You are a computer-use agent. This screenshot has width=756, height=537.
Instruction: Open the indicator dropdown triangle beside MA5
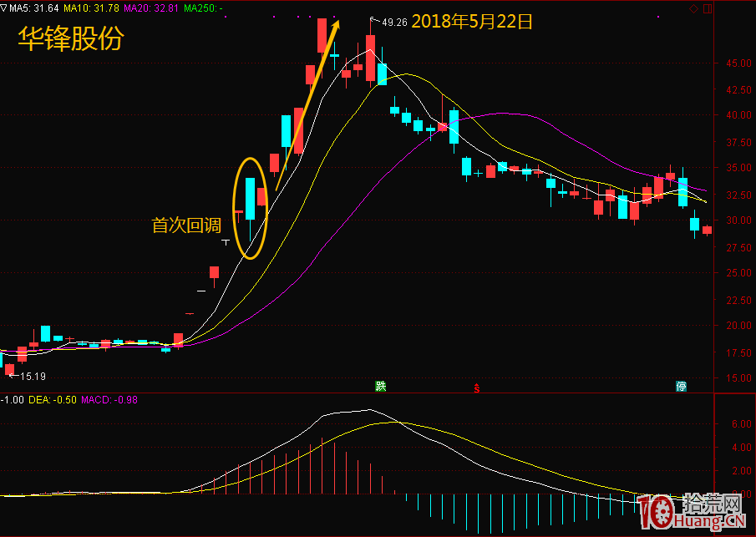point(4,8)
